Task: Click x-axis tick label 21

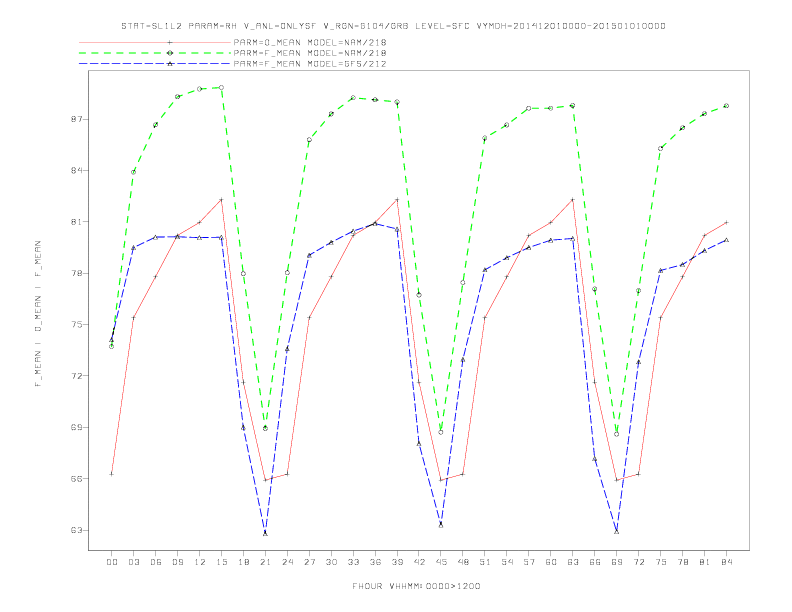Action: [x=265, y=562]
